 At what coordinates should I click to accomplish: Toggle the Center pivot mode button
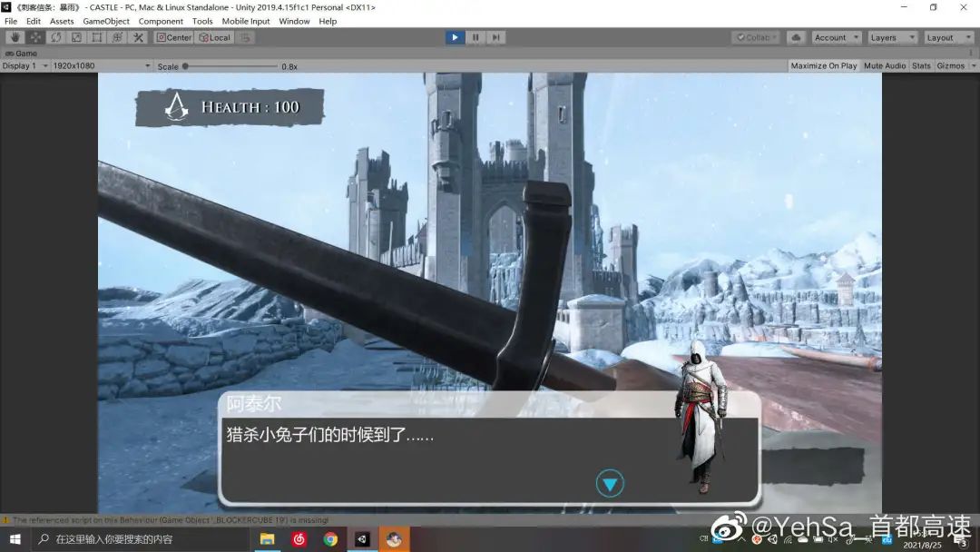pyautogui.click(x=173, y=37)
